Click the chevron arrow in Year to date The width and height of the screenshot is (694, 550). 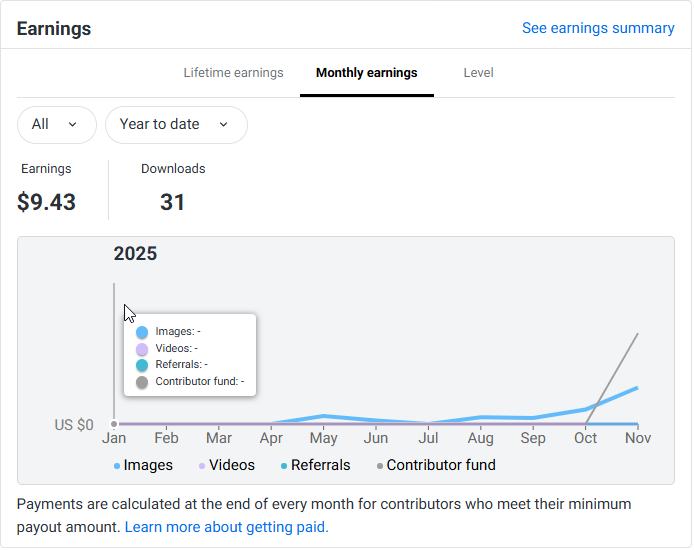(x=223, y=125)
